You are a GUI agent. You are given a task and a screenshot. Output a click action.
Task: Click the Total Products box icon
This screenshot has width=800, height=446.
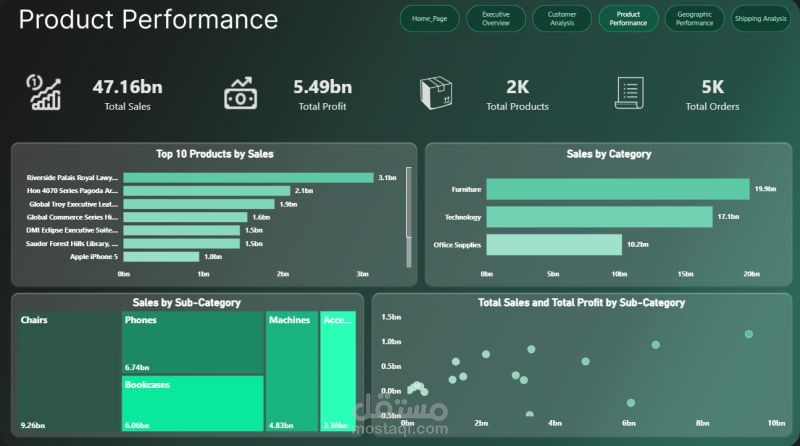[x=436, y=93]
